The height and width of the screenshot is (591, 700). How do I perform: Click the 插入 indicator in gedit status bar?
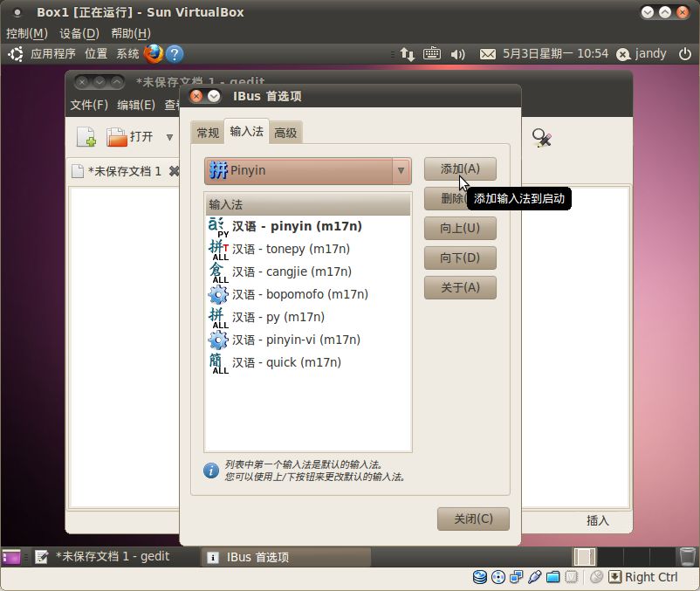[x=597, y=520]
